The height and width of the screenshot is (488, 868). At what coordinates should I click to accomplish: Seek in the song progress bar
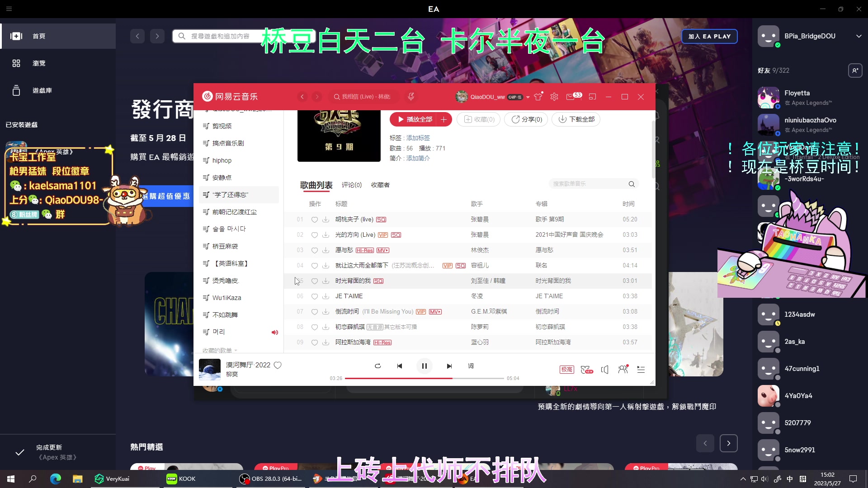(424, 378)
